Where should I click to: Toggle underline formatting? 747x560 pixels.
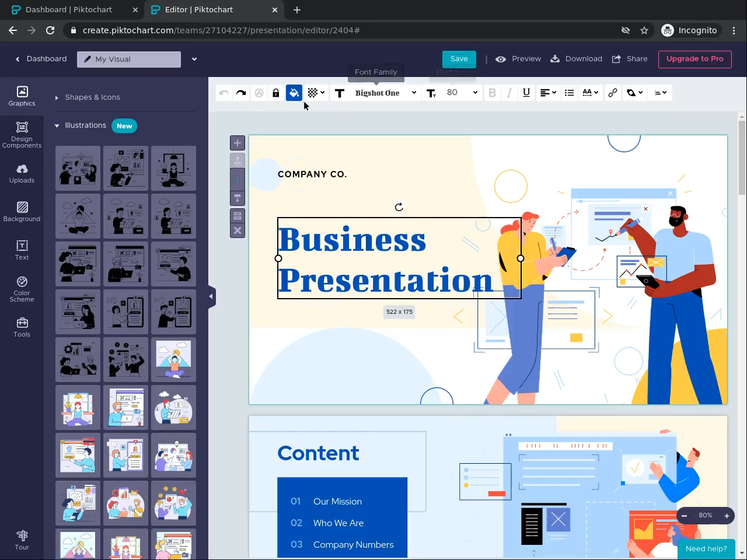[x=526, y=93]
